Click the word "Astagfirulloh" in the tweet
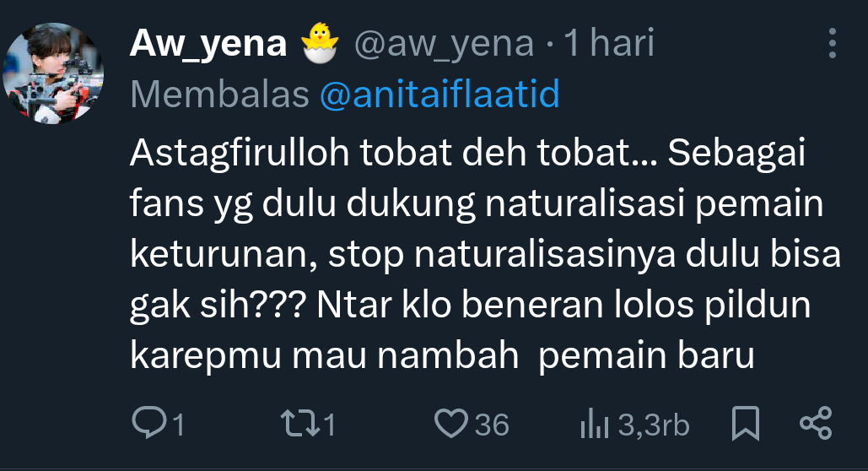868x471 pixels. point(240,153)
